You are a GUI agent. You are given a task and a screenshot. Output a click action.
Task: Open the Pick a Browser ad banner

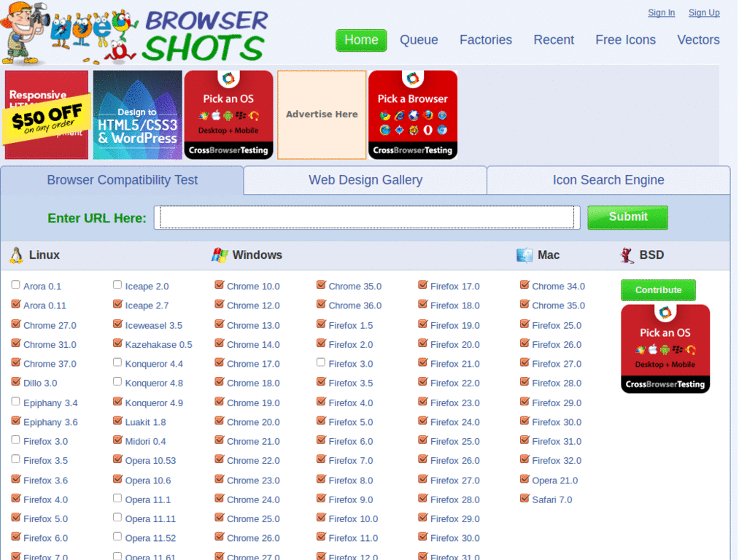[x=413, y=114]
